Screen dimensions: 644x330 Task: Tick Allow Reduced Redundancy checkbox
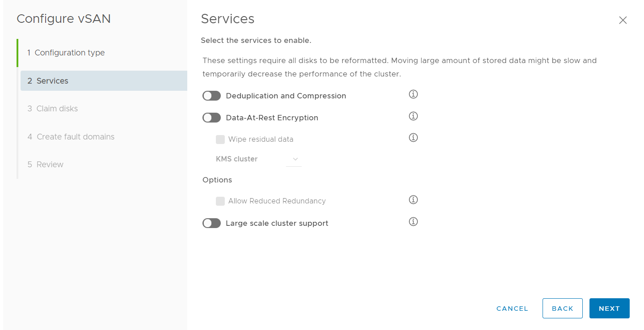coord(220,201)
